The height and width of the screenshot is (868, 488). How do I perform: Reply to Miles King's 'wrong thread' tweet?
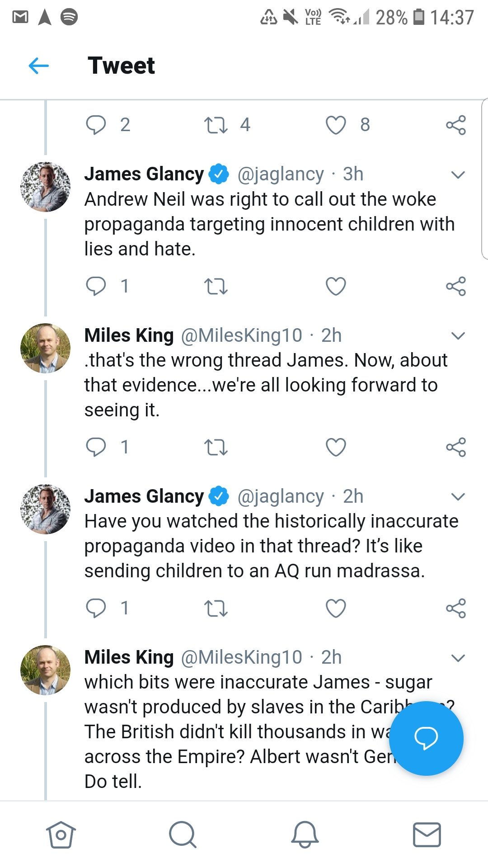coord(96,447)
